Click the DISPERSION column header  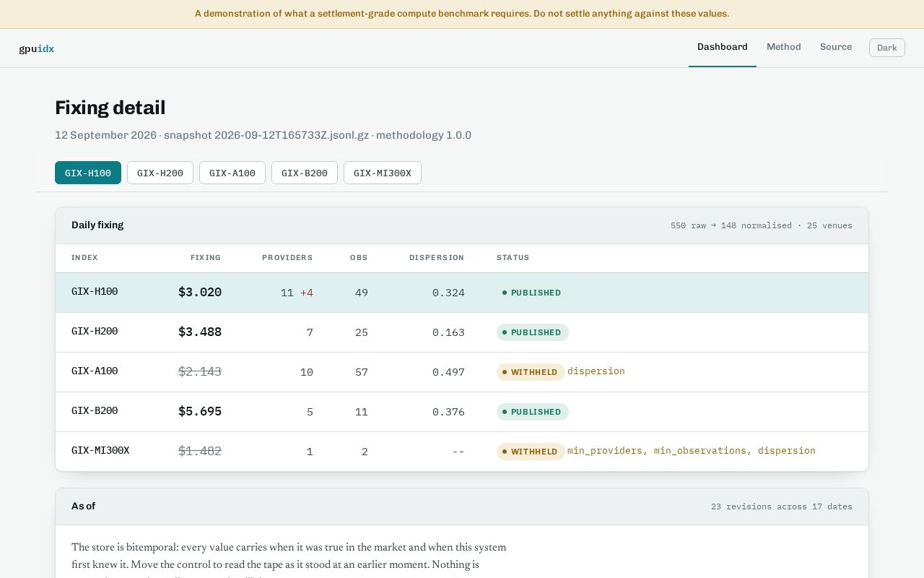tap(437, 257)
